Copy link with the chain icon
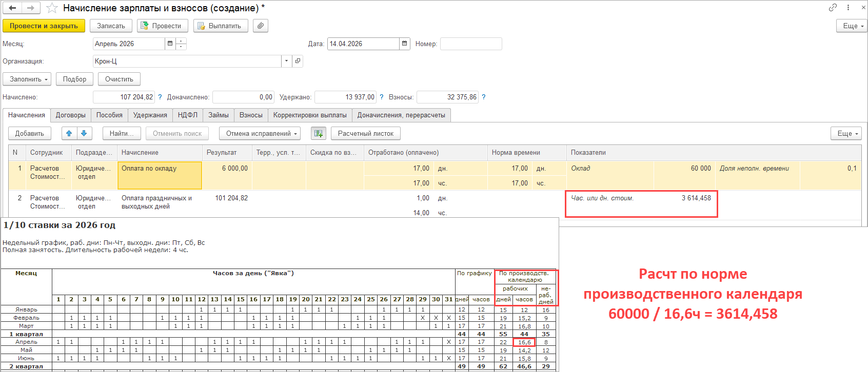The width and height of the screenshot is (868, 372). pyautogui.click(x=833, y=8)
